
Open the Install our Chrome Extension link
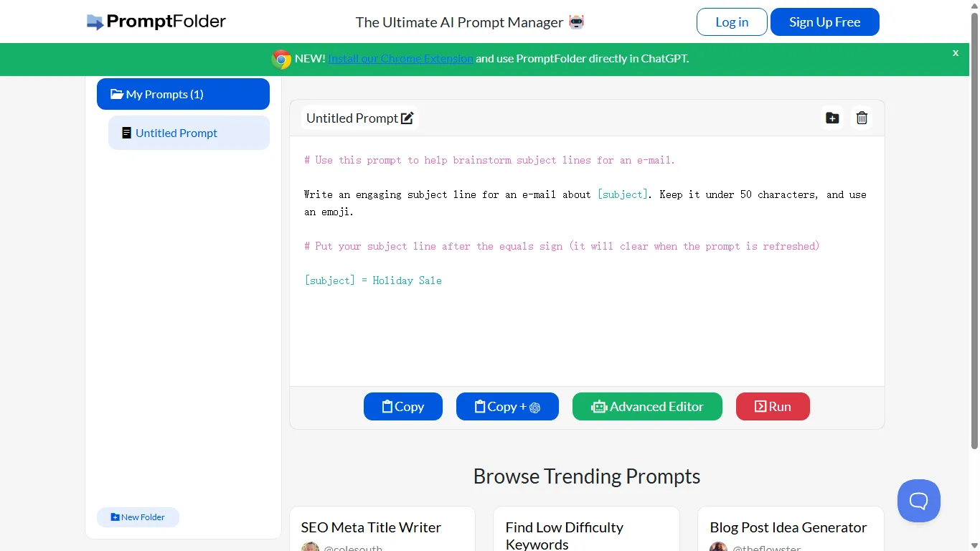click(400, 58)
